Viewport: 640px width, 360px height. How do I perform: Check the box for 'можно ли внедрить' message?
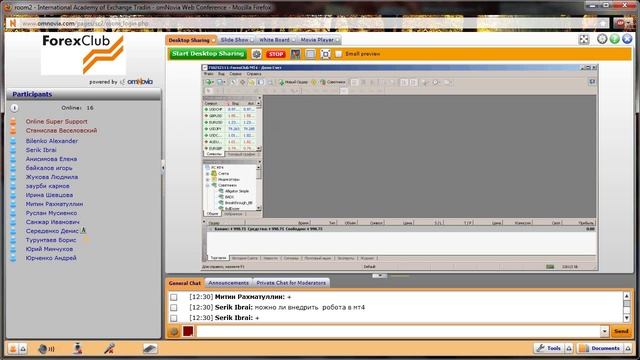tap(173, 307)
